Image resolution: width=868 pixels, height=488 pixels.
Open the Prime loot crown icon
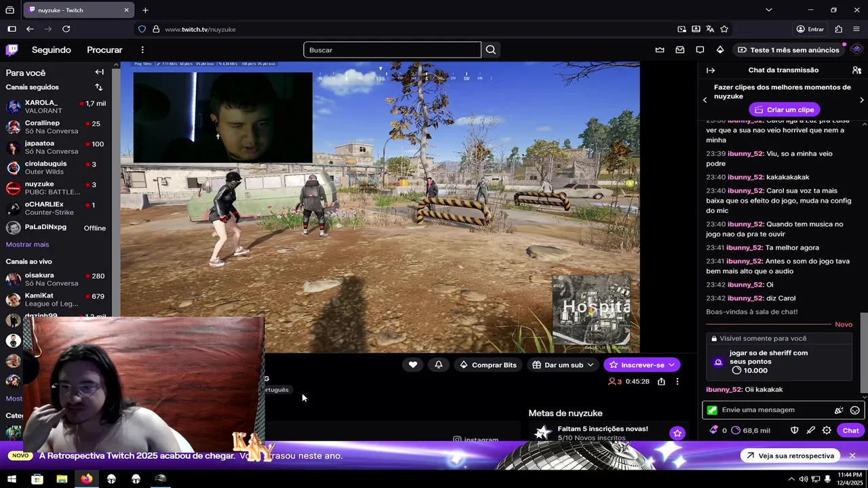pos(660,49)
